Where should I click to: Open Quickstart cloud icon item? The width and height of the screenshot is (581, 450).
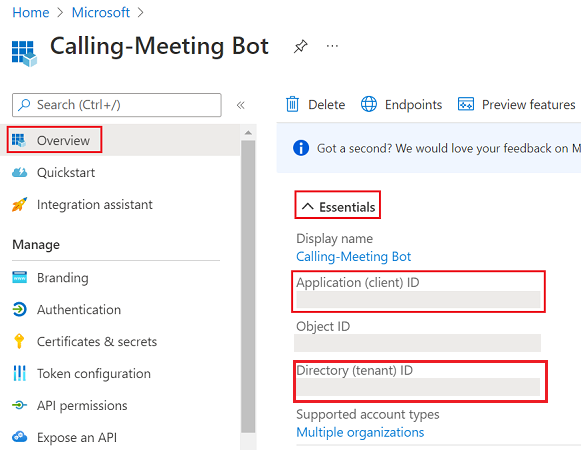(x=19, y=172)
